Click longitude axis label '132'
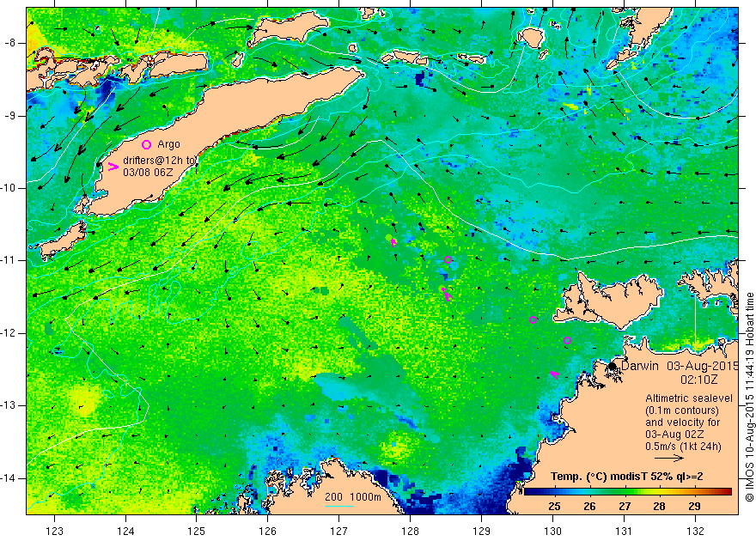 pyautogui.click(x=695, y=531)
